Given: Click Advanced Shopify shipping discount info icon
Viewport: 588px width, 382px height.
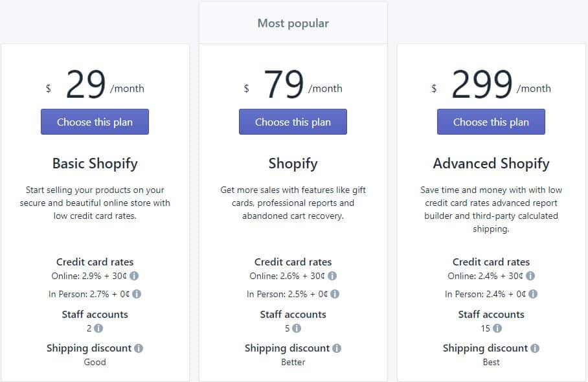Looking at the screenshot, I should tap(535, 348).
